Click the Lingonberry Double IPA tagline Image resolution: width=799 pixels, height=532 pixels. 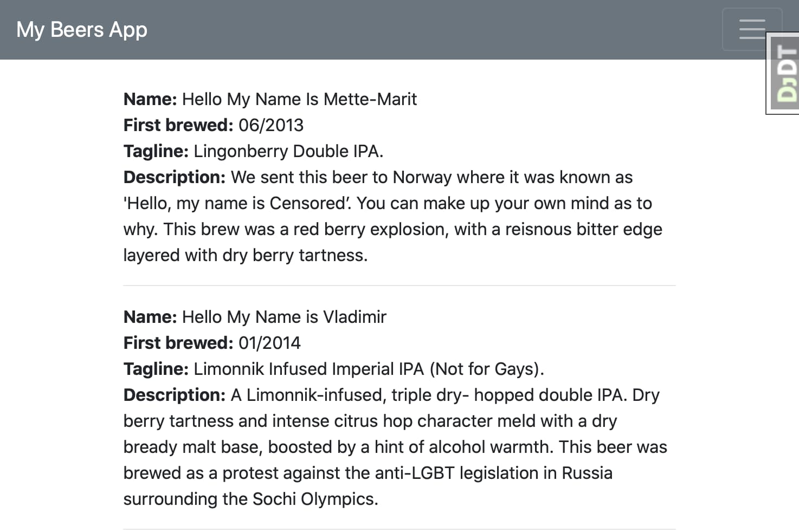tap(288, 151)
